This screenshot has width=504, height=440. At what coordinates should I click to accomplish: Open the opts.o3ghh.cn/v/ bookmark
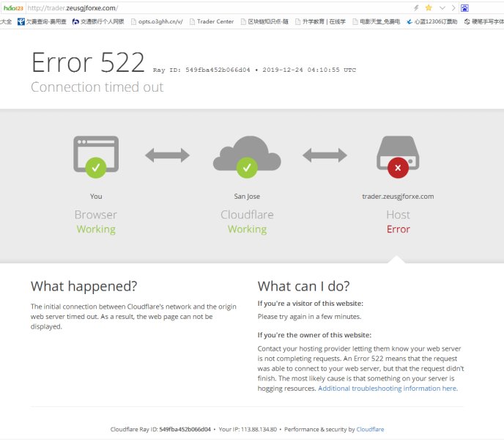157,21
